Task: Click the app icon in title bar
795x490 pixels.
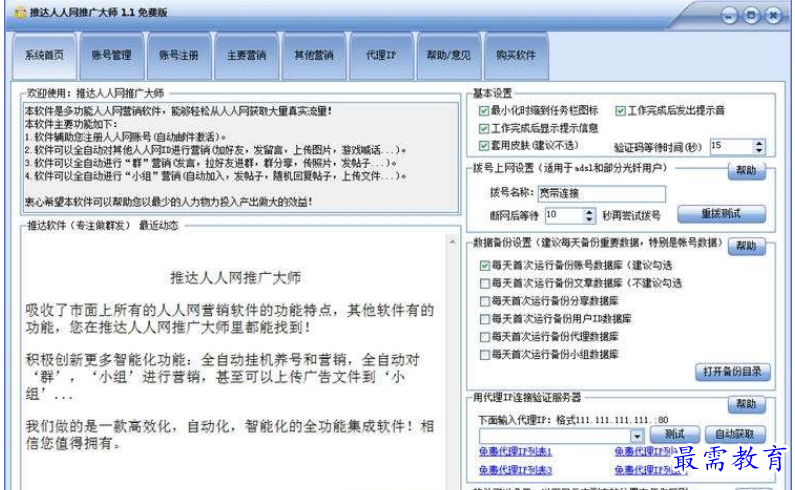Action: [x=20, y=13]
